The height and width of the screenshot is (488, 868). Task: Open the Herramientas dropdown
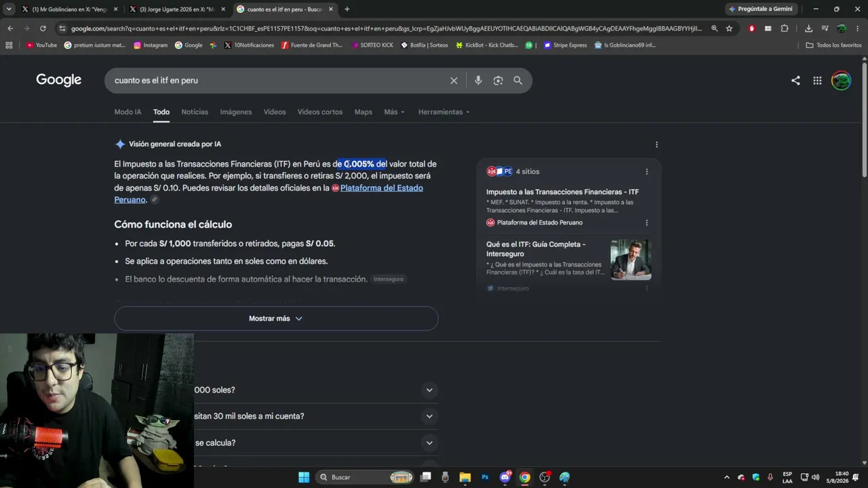[443, 112]
